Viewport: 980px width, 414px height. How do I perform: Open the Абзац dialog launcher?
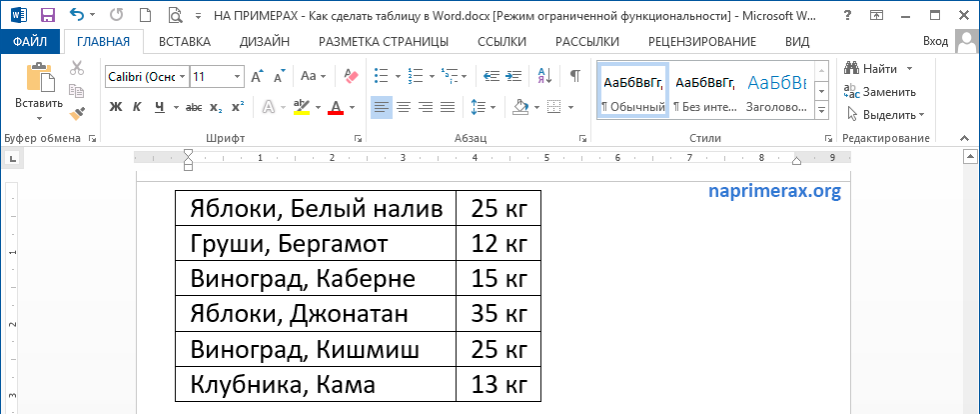581,138
